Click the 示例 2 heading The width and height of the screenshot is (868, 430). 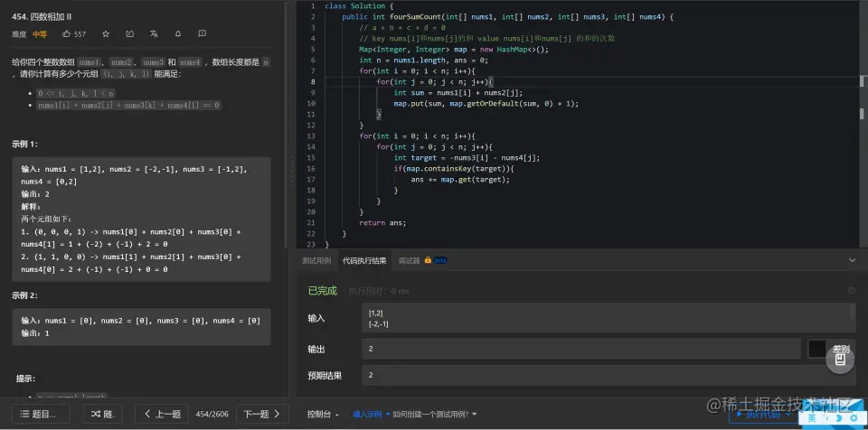tap(25, 295)
